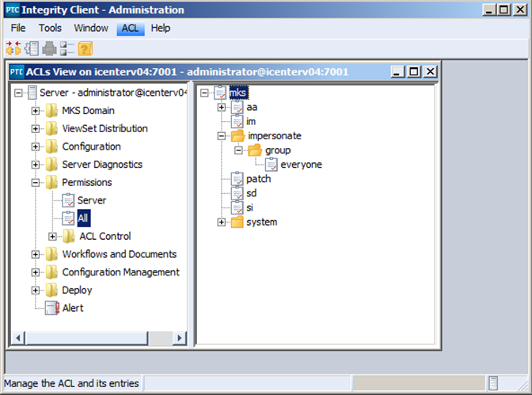
Task: Click the Permissions folder icon
Action: (x=52, y=183)
